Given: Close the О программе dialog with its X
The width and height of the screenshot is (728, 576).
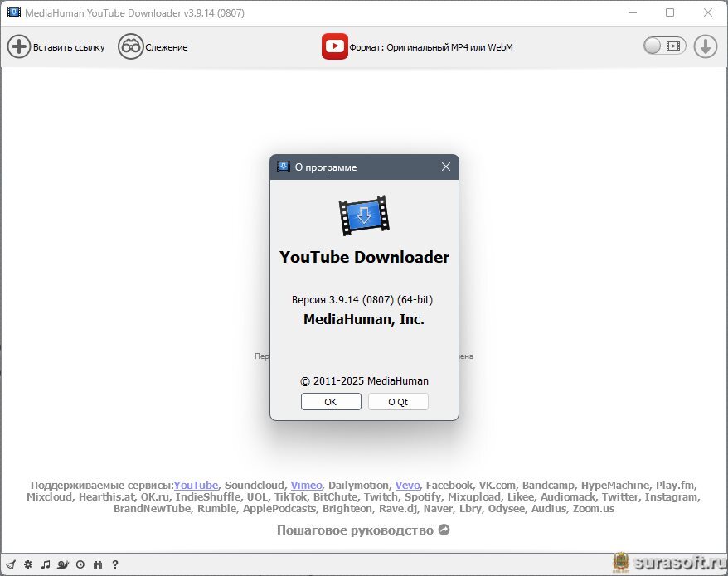Looking at the screenshot, I should (x=446, y=167).
